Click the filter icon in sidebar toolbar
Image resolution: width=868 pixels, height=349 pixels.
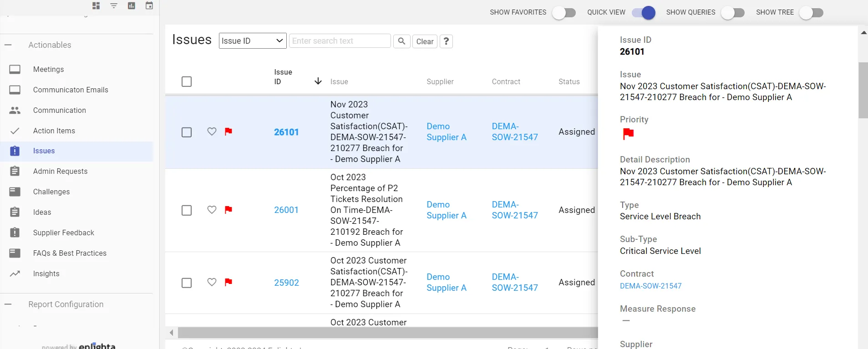click(114, 6)
